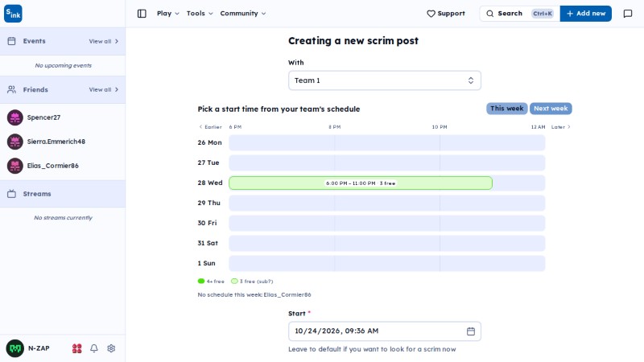644x362 pixels.
Task: Toggle the sidebar panel icon
Action: point(142,14)
